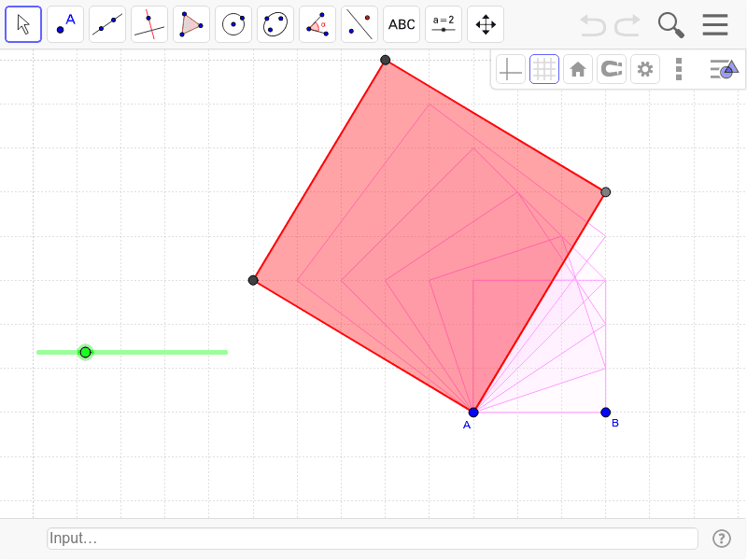This screenshot has height=560, width=747.
Task: Click the Undo button
Action: point(592,25)
